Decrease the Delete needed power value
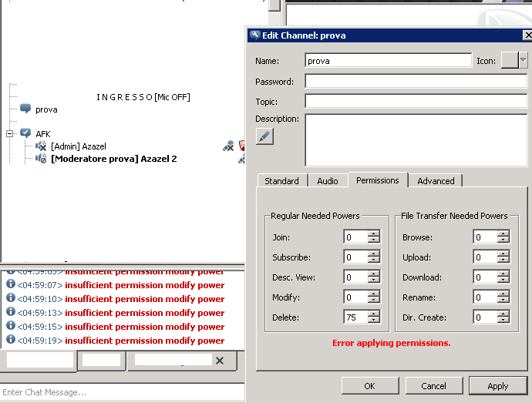532x403 pixels. click(x=374, y=321)
